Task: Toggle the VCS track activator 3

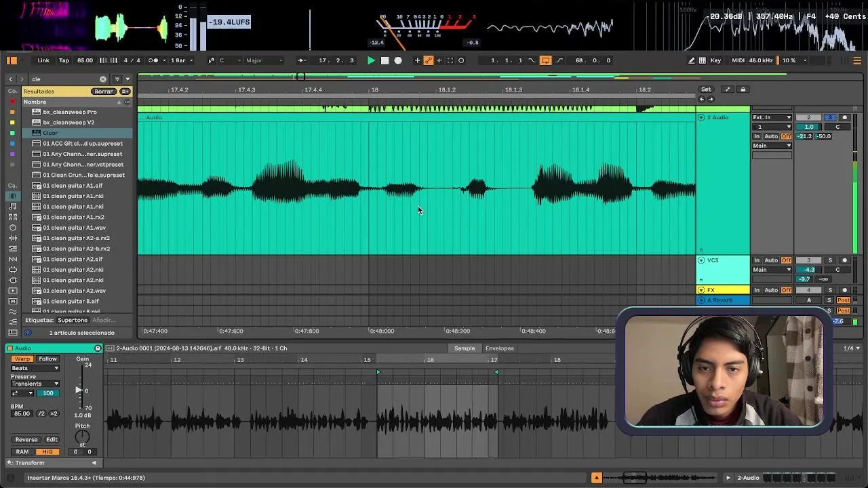Action: tap(808, 260)
